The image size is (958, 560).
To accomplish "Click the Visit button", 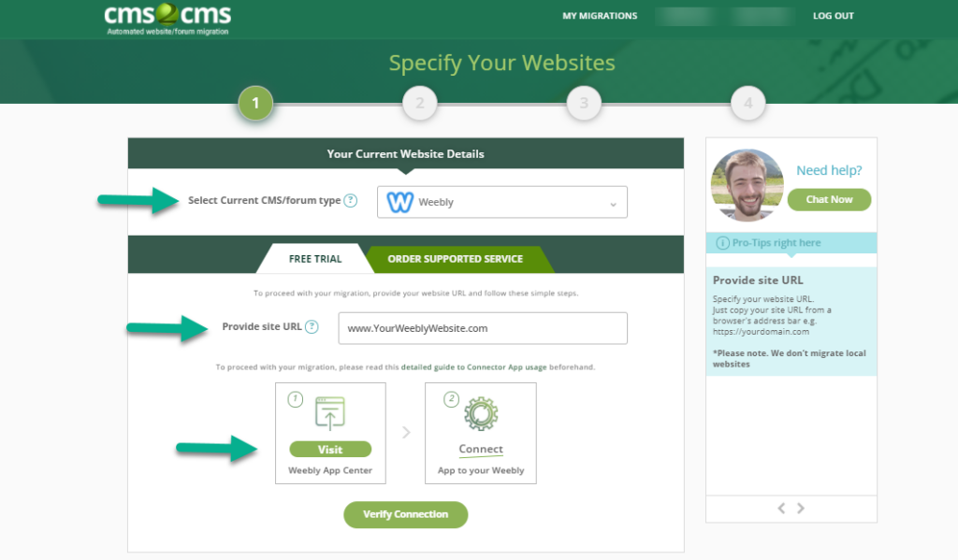I will click(330, 450).
